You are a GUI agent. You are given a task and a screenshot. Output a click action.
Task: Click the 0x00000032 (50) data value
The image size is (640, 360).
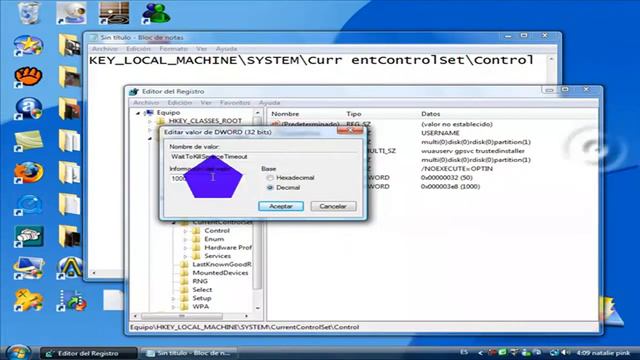(x=447, y=178)
